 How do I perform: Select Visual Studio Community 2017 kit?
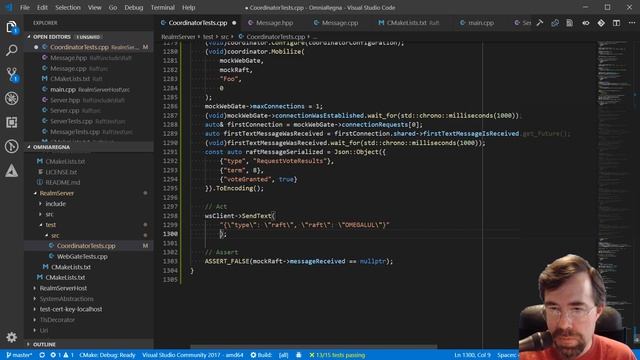pyautogui.click(x=193, y=355)
